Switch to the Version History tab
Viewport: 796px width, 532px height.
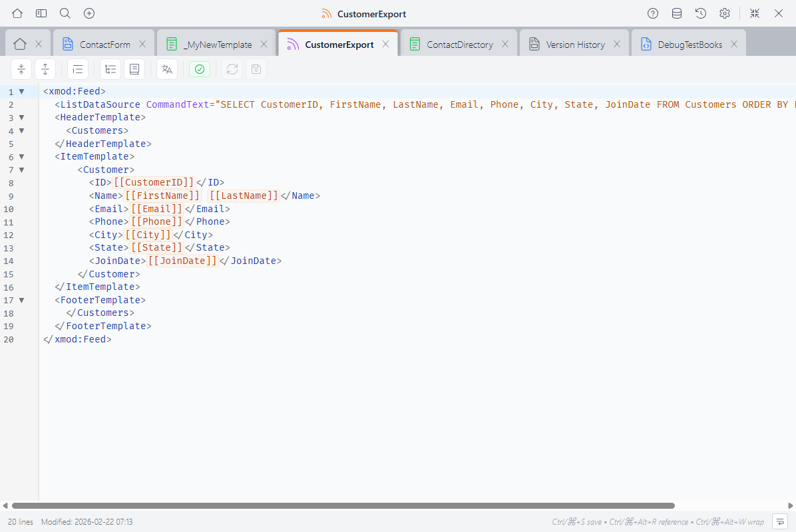tap(575, 45)
